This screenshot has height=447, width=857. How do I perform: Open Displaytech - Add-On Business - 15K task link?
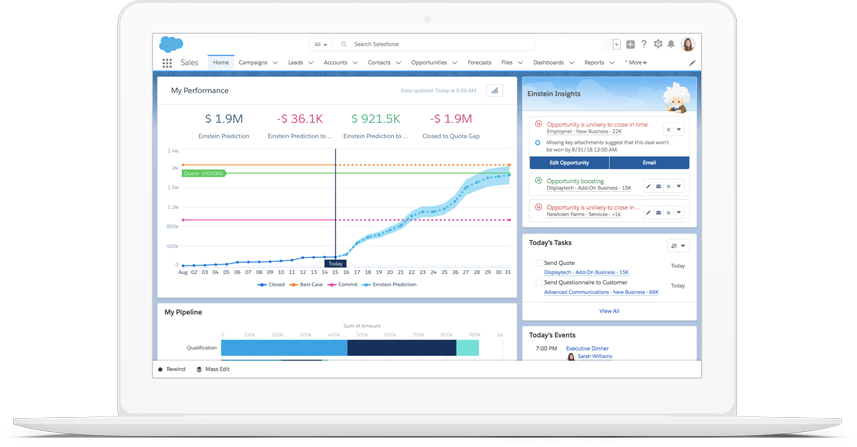[x=586, y=272]
